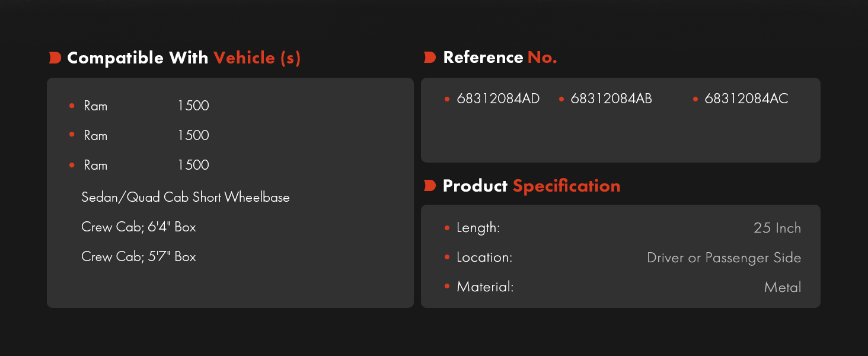Click reference number 68312084AB
Image resolution: width=868 pixels, height=356 pixels.
click(611, 99)
